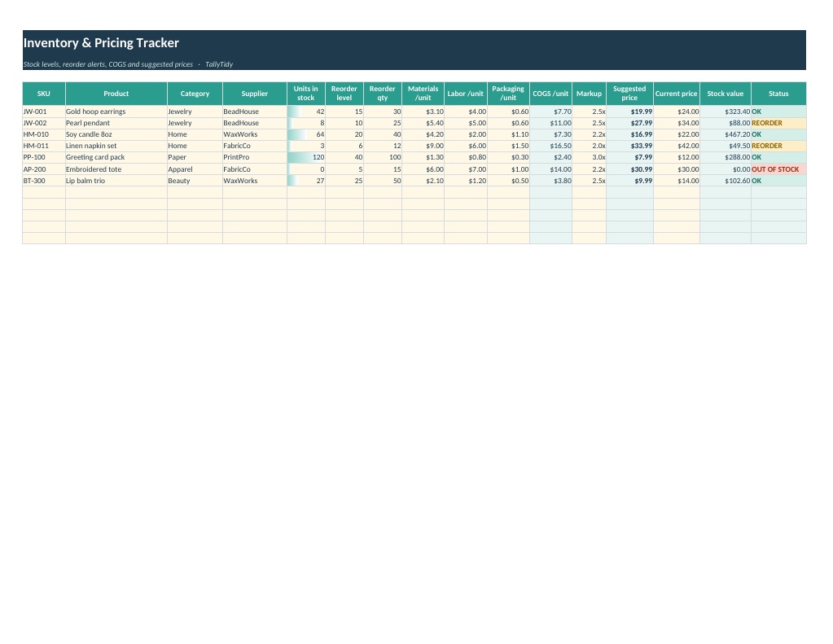Select the COGS value $16.50
This screenshot has height=644, width=833.
pos(551,146)
